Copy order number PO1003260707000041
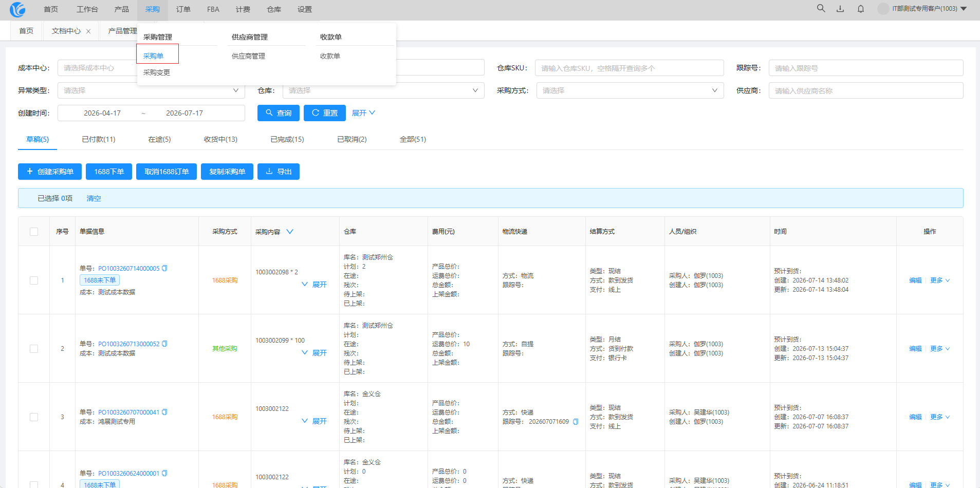The height and width of the screenshot is (488, 980). point(164,412)
